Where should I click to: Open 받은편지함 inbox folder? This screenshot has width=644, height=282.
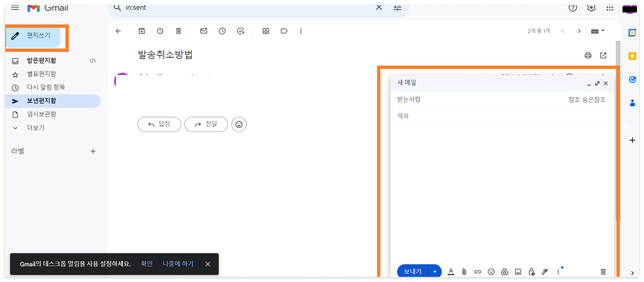click(x=53, y=61)
